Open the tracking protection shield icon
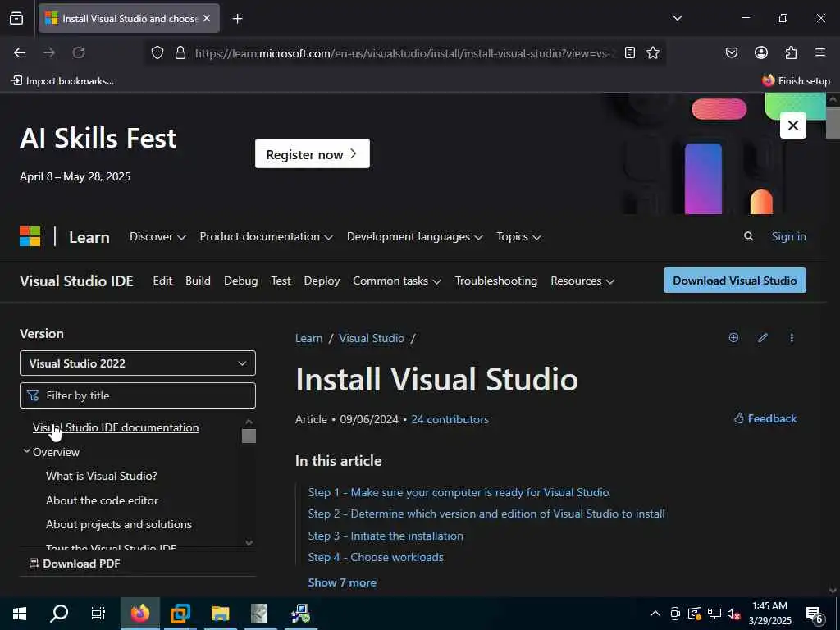Viewport: 840px width, 630px height. 157,52
